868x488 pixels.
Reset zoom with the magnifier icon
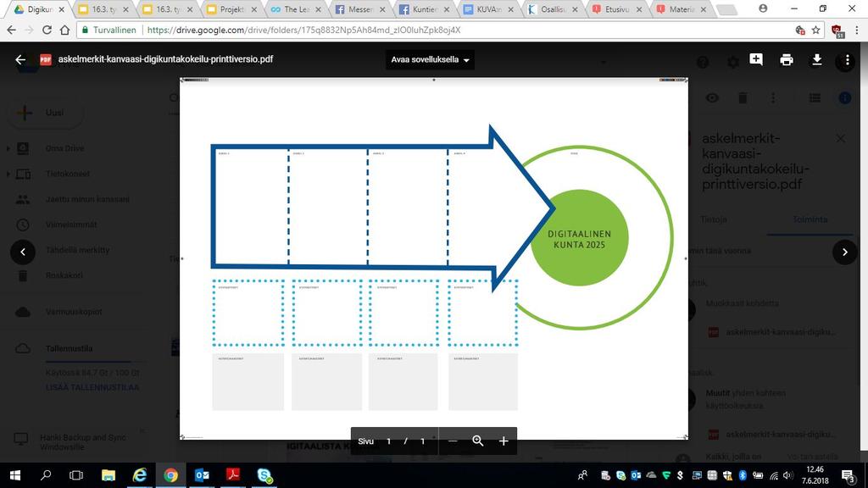point(478,441)
